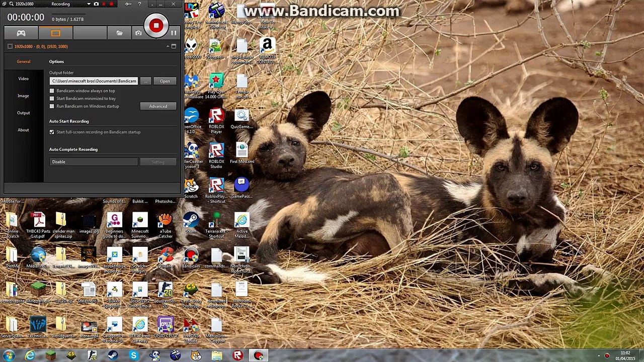Open Castle Story Prototype desktop icon
Viewport: 644px width, 362px height.
click(x=191, y=295)
